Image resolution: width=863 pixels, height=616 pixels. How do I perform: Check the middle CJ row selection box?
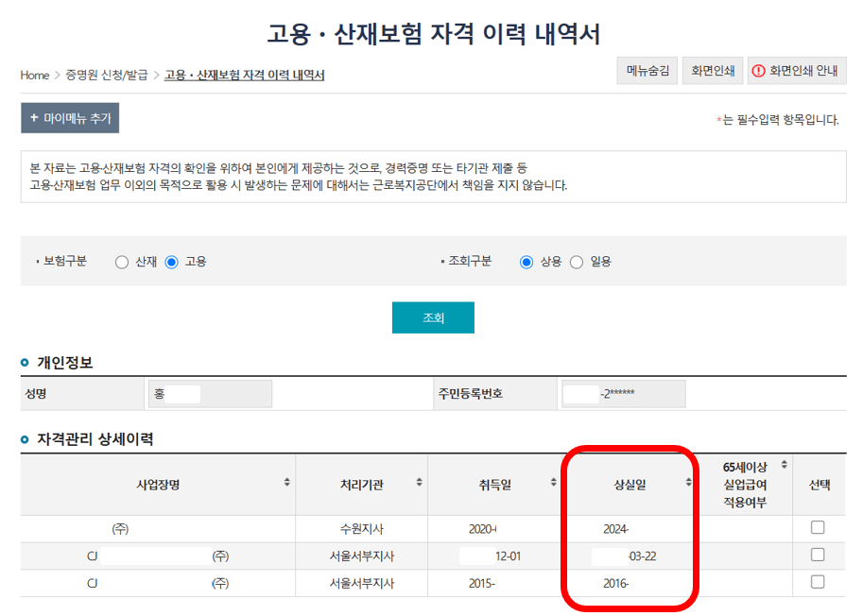819,556
